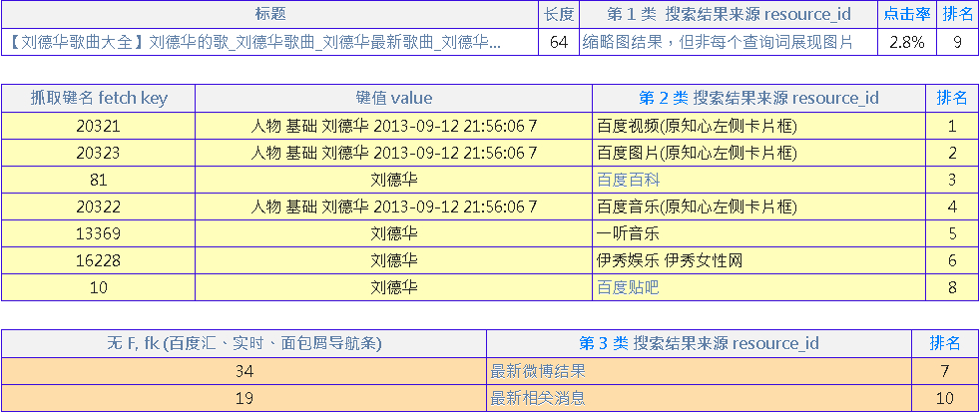
Task: Select the length value 64
Action: coord(559,43)
